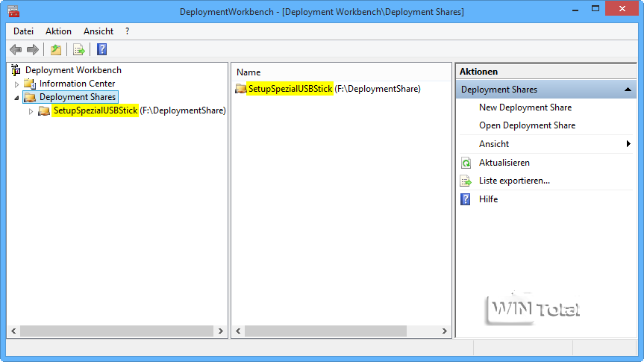
Task: Minimize the DeploymentWorkbench window
Action: 575,9
